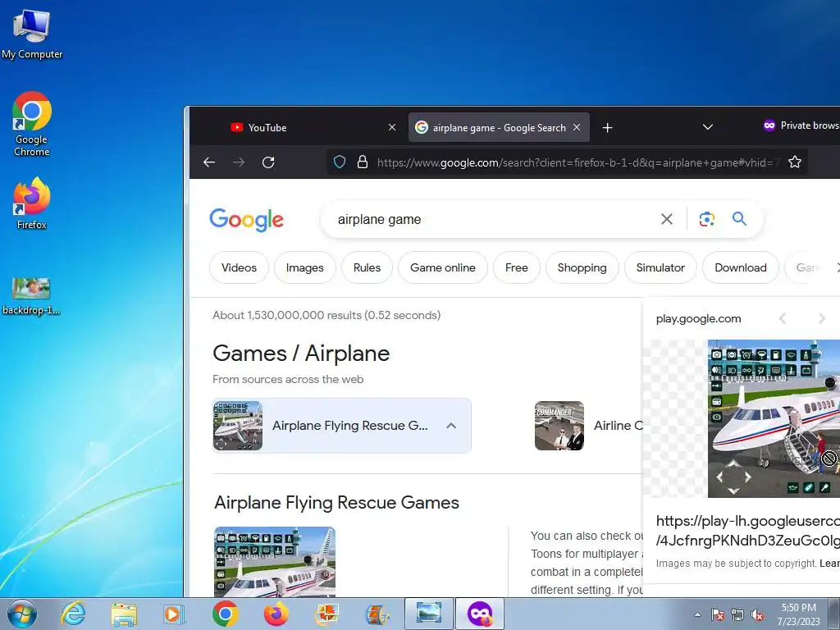Go back using the browser back arrow
The image size is (840, 630).
pos(209,162)
